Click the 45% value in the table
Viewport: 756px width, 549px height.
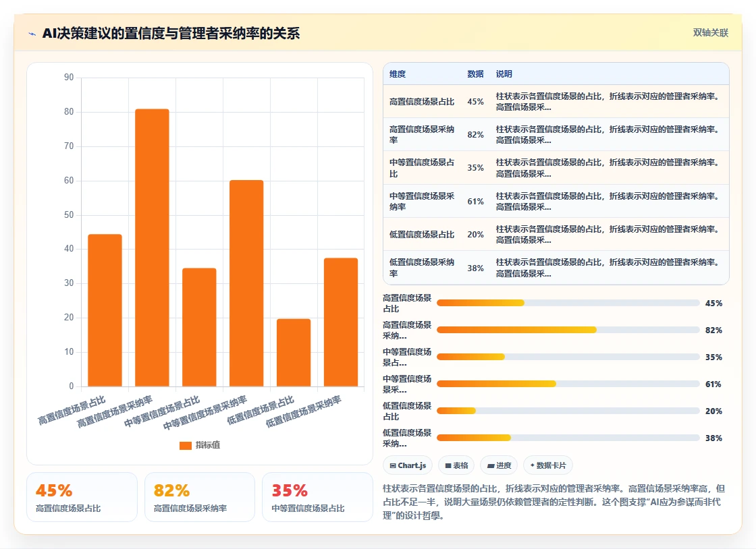click(x=475, y=102)
